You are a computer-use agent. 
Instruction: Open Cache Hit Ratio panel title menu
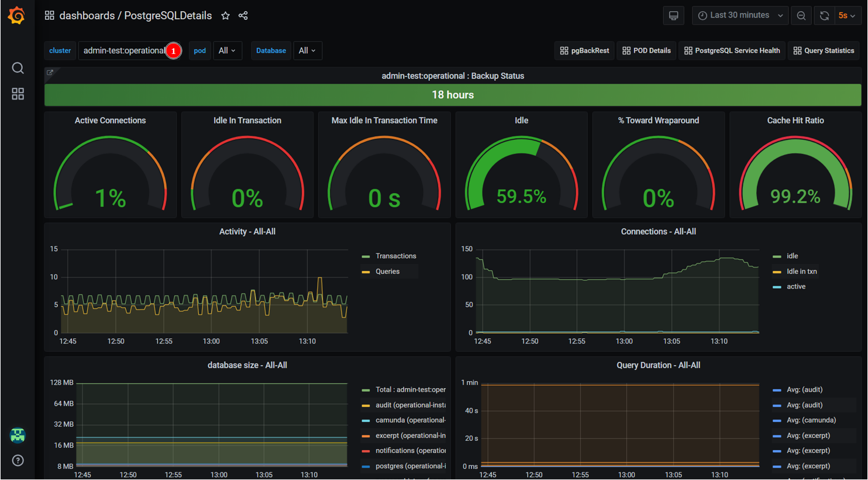click(x=795, y=120)
